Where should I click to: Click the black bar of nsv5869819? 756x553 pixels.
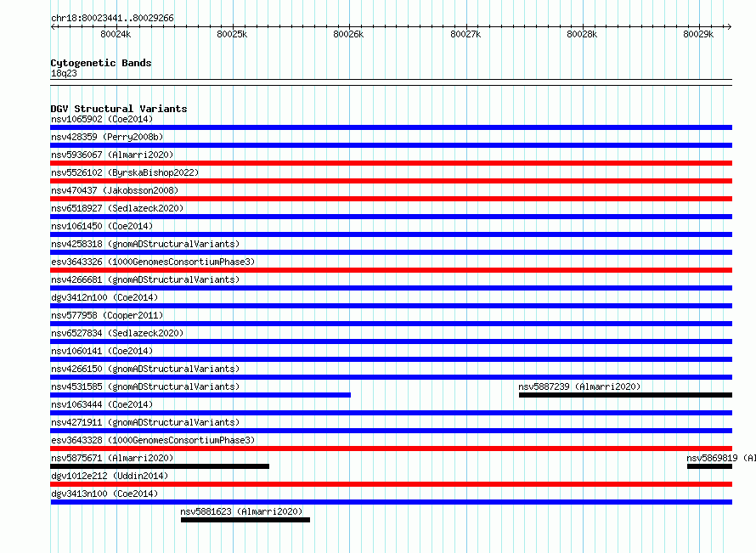[x=710, y=466]
